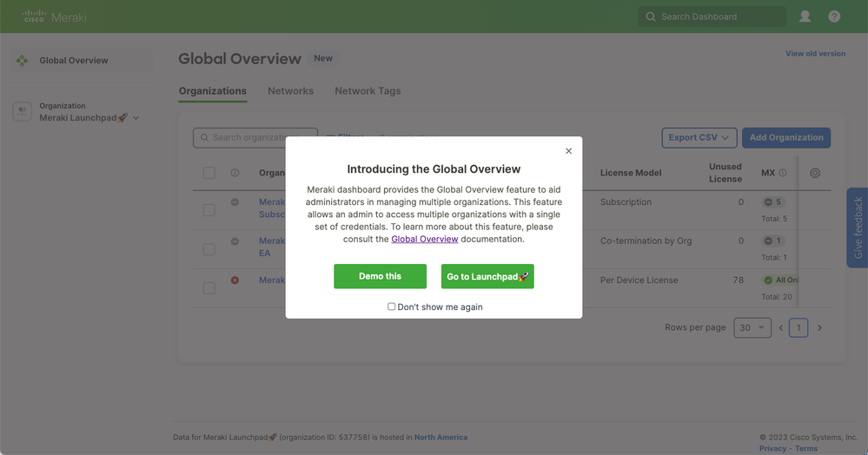Click the status info icon in table header
868x455 pixels.
pyautogui.click(x=235, y=173)
